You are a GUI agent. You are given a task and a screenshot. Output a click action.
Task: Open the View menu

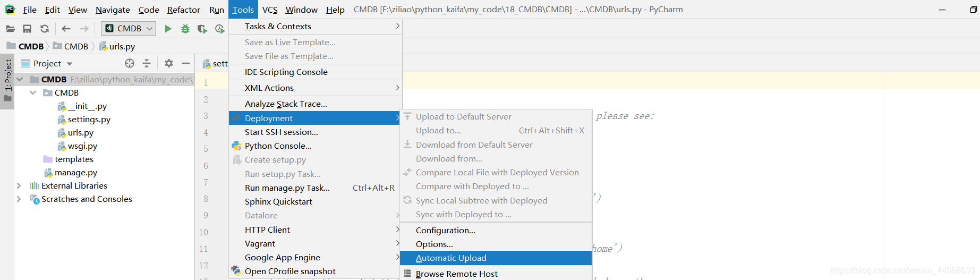[78, 10]
